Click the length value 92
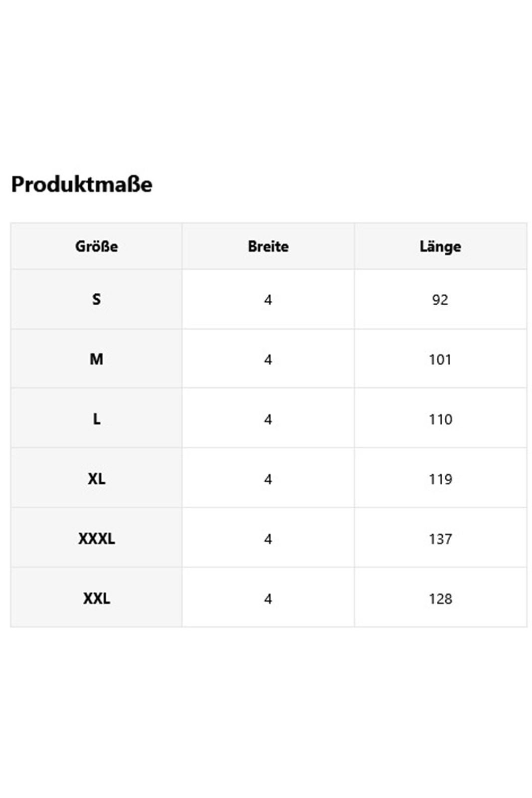This screenshot has height=798, width=532. click(x=440, y=300)
